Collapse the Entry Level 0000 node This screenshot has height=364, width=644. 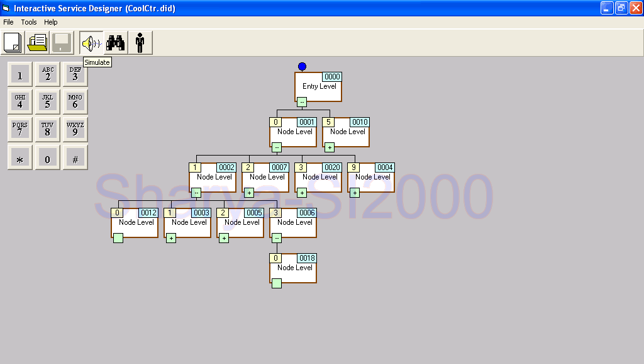pyautogui.click(x=302, y=101)
